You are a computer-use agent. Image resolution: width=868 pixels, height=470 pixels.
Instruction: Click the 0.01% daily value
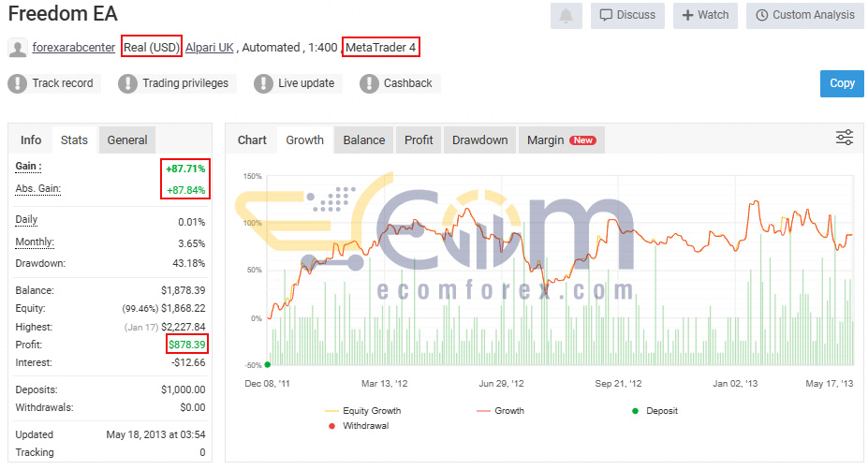(192, 222)
